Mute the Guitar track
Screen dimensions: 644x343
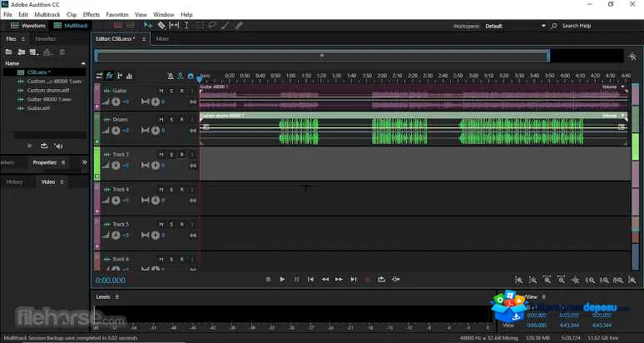point(161,91)
